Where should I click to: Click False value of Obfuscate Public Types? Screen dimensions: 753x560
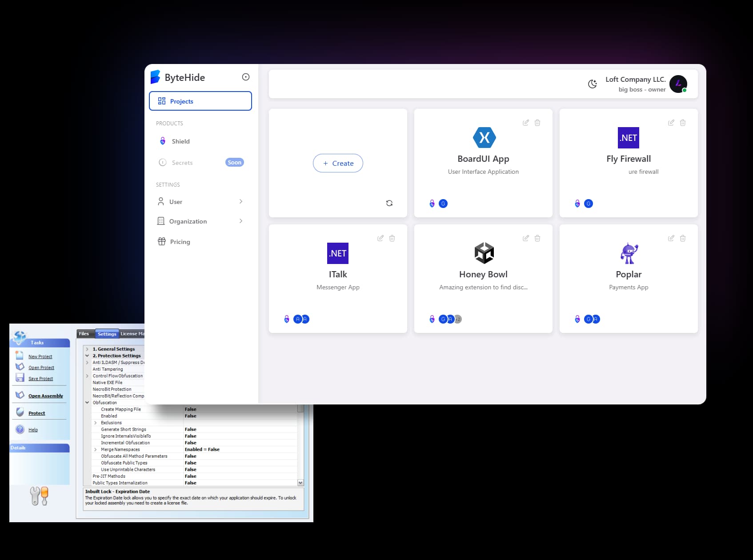(191, 463)
